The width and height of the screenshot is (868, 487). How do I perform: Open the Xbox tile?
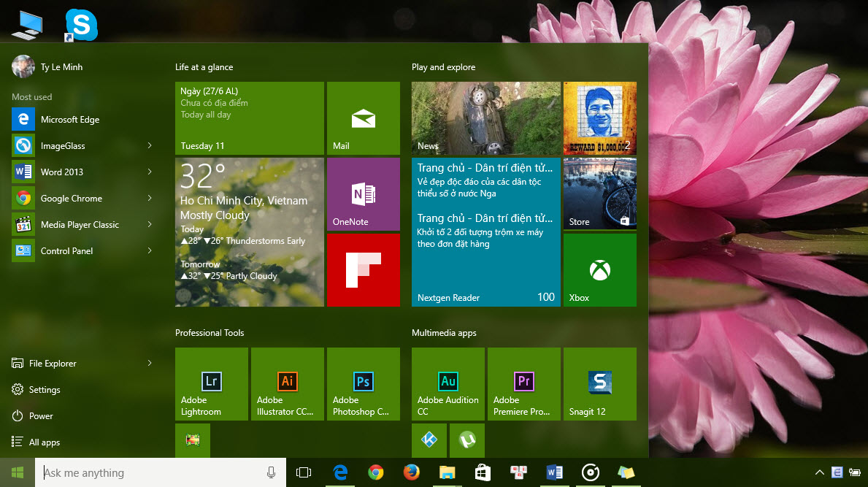[x=599, y=269]
